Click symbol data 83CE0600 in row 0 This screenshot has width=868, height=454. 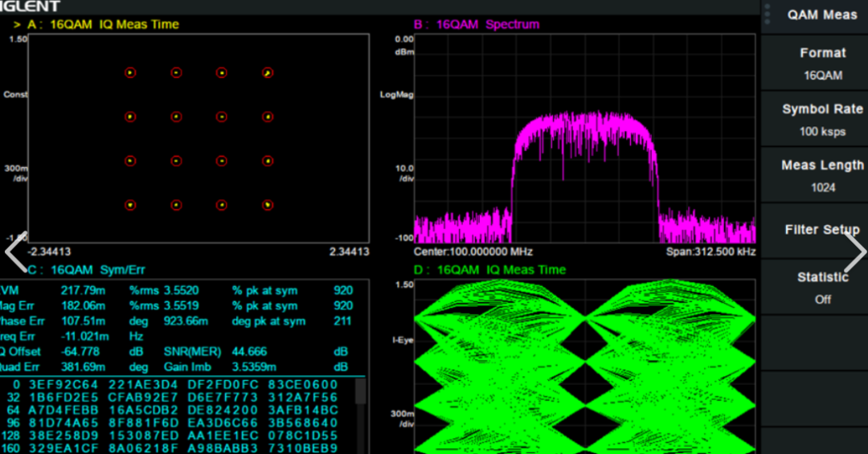pyautogui.click(x=303, y=384)
